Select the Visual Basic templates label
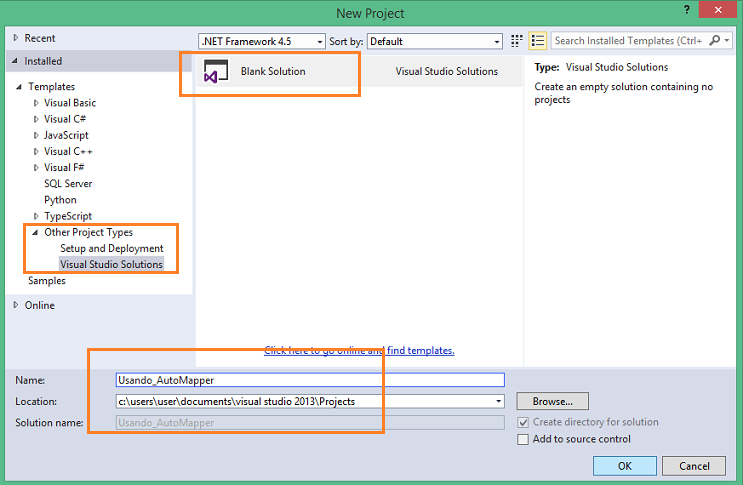This screenshot has height=485, width=743. 70,103
